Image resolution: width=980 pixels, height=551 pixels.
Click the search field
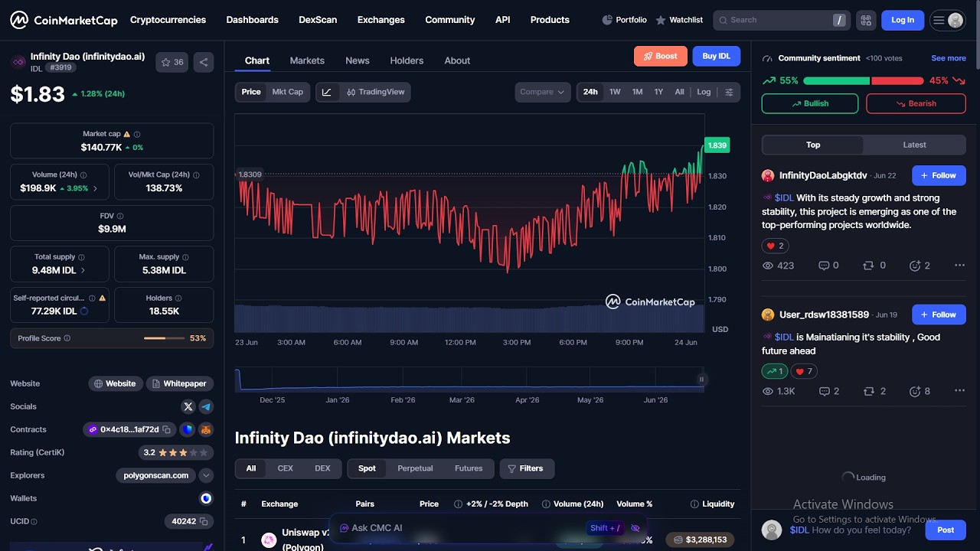pos(781,20)
